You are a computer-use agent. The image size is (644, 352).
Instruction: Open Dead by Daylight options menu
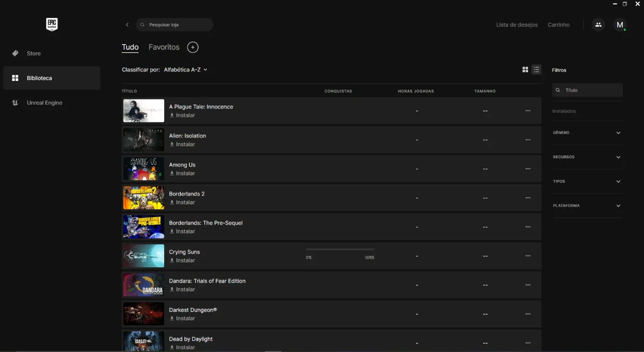click(x=528, y=342)
